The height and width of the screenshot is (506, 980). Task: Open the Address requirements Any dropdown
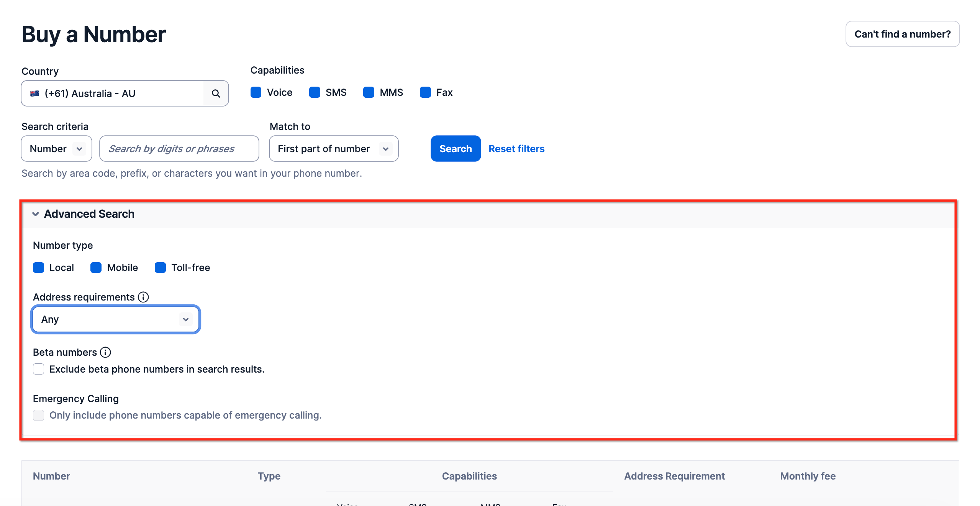point(116,319)
